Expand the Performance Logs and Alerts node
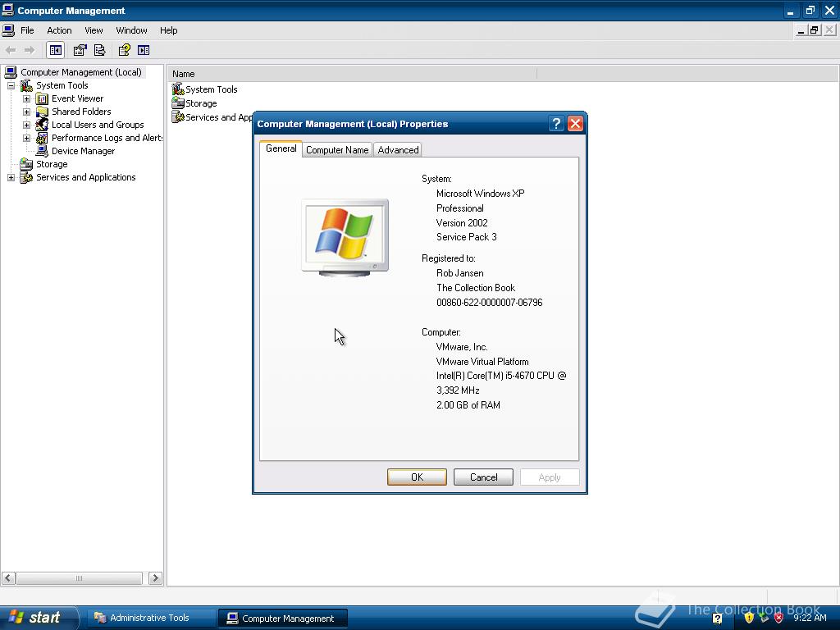The width and height of the screenshot is (840, 630). (x=26, y=138)
